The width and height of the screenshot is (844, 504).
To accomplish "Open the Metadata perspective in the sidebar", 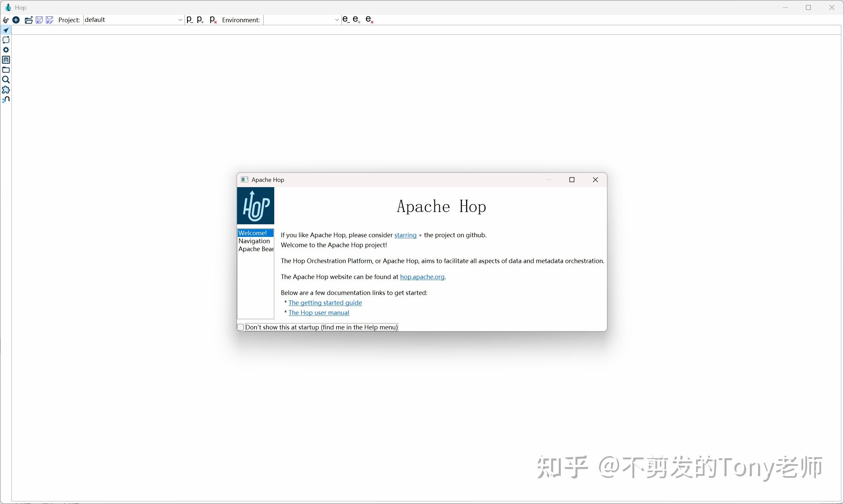I will (6, 59).
